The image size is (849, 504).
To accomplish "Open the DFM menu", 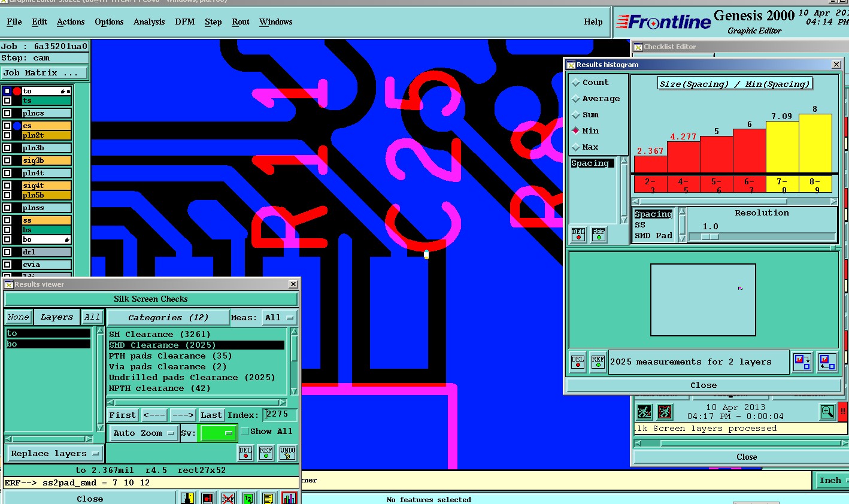I will click(185, 22).
